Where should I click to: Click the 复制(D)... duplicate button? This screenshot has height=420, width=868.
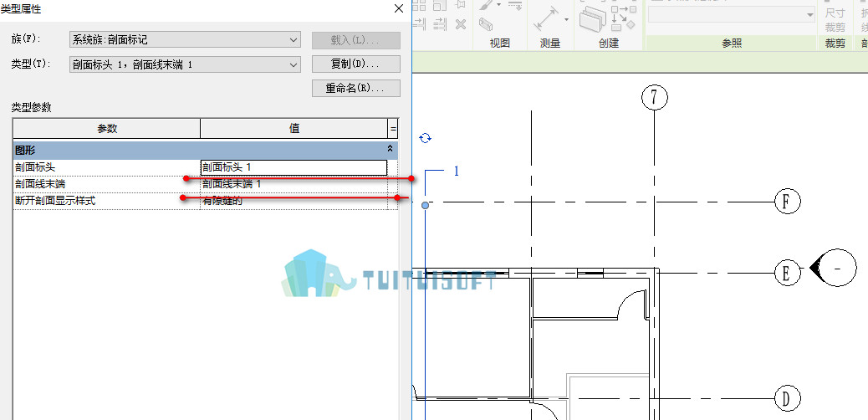[356, 64]
